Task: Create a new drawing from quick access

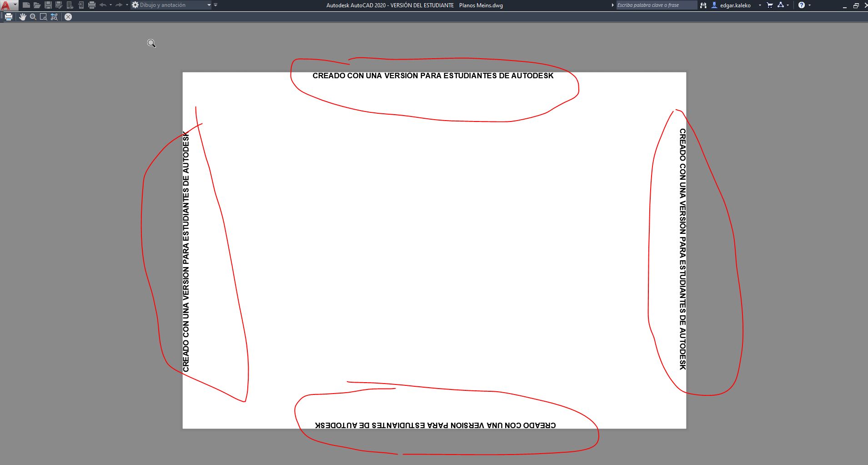Action: 26,5
